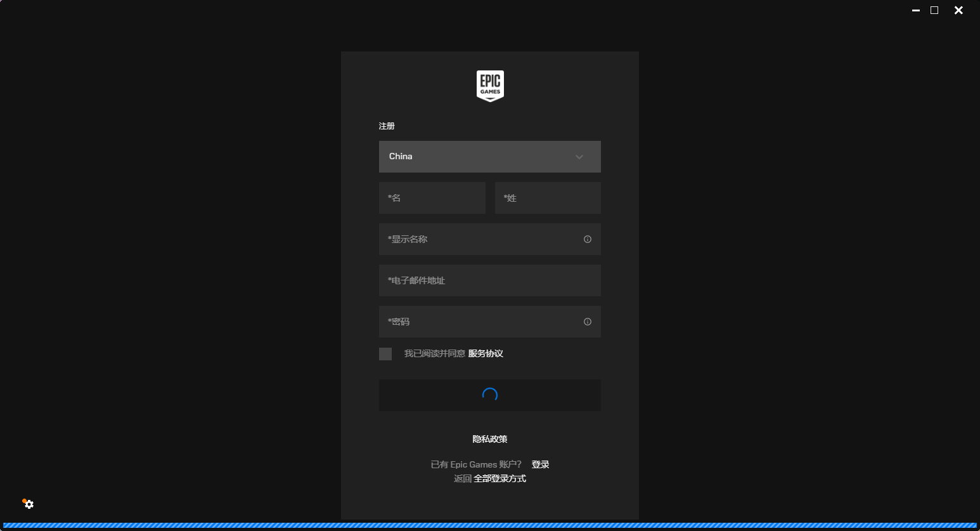The height and width of the screenshot is (531, 980).
Task: Go back via 全部登录方式 link
Action: pyautogui.click(x=500, y=478)
